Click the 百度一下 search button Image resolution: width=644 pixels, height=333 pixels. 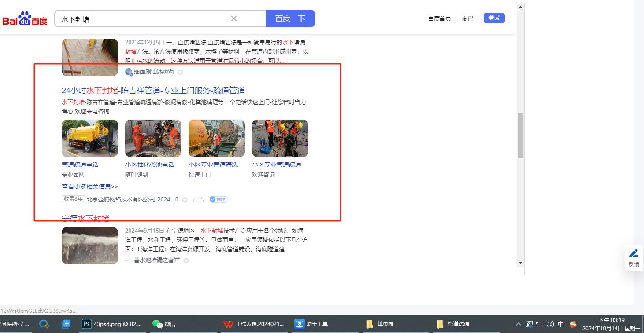290,18
